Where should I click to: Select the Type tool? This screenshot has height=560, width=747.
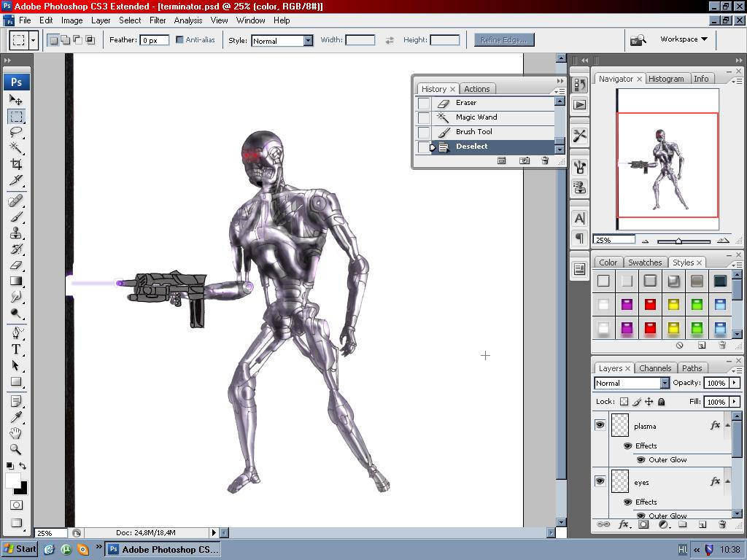tap(16, 349)
